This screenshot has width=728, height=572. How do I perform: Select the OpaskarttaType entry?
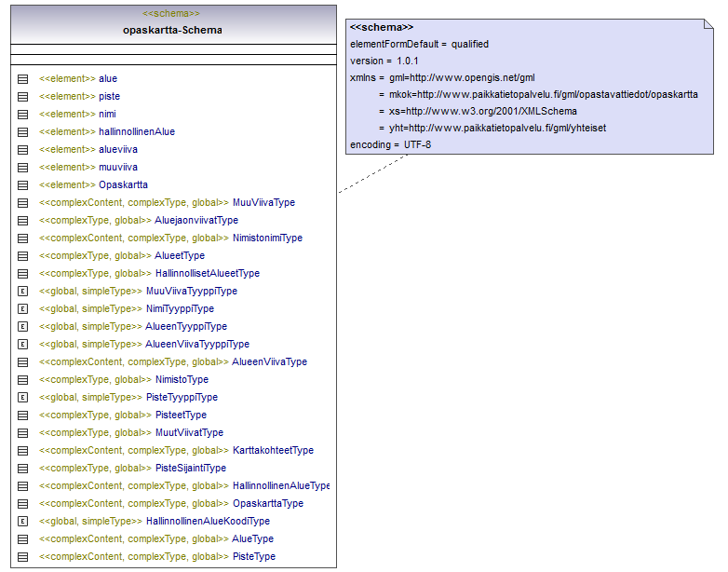pos(267,504)
